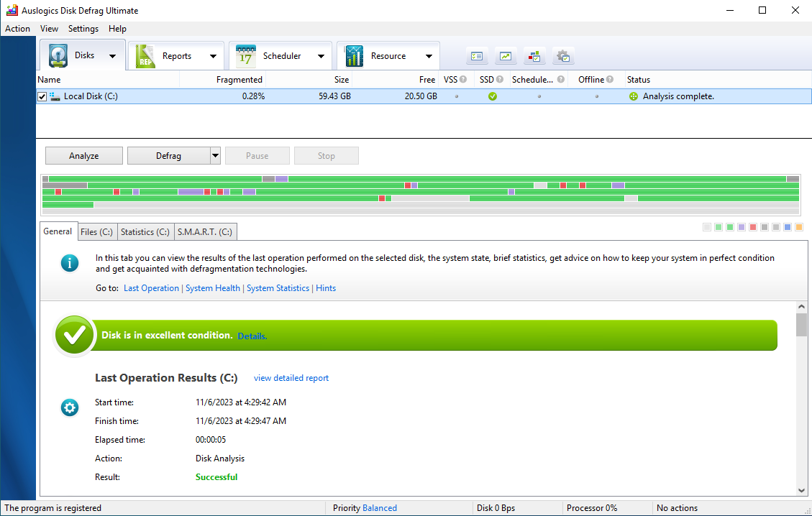Expand the Reports dropdown arrow
This screenshot has width=812, height=516.
(214, 56)
